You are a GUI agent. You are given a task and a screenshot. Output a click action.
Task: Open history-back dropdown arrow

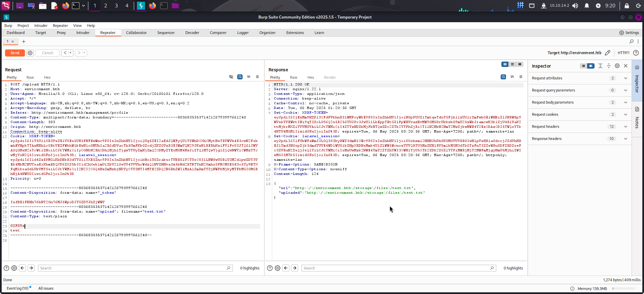[71, 53]
